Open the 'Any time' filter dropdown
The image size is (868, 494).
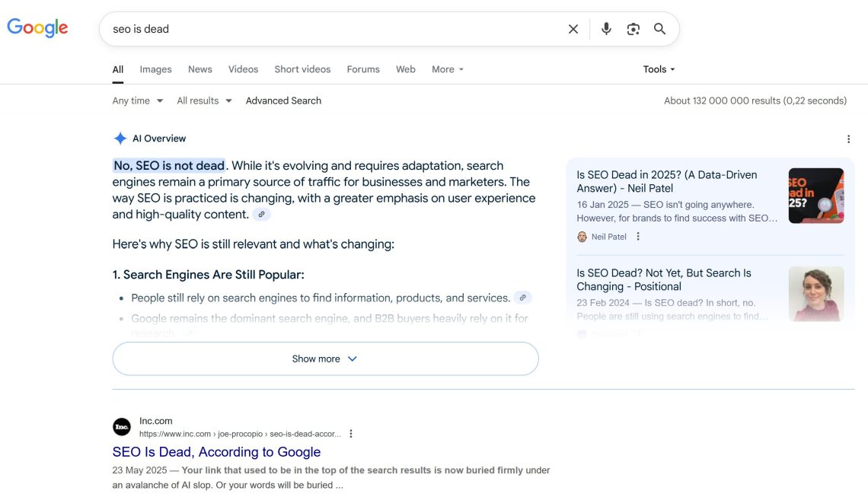click(x=137, y=100)
